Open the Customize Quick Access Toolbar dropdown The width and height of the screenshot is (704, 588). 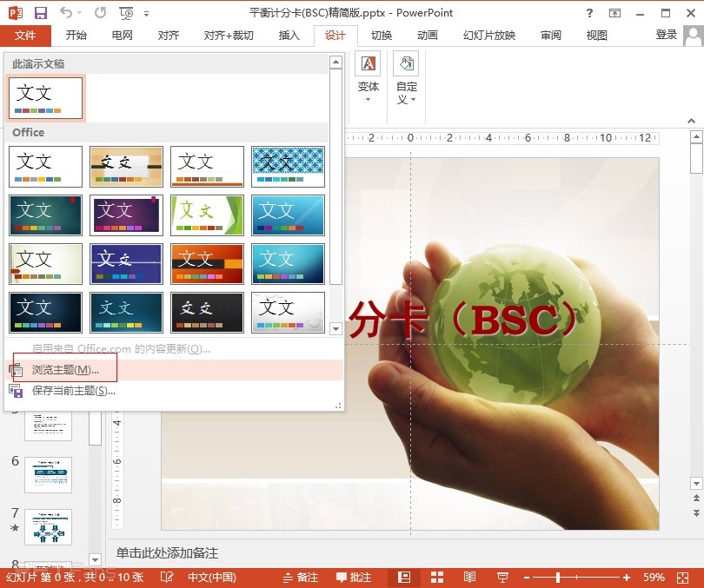(x=146, y=14)
